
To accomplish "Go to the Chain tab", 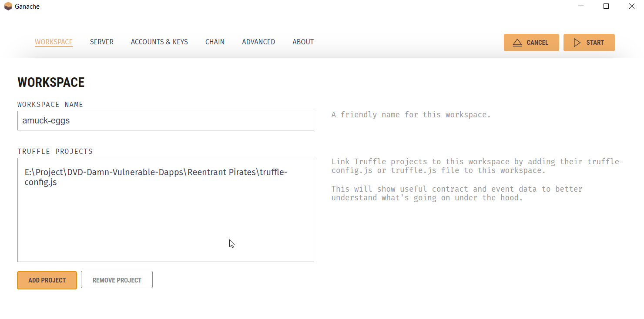I will (215, 42).
